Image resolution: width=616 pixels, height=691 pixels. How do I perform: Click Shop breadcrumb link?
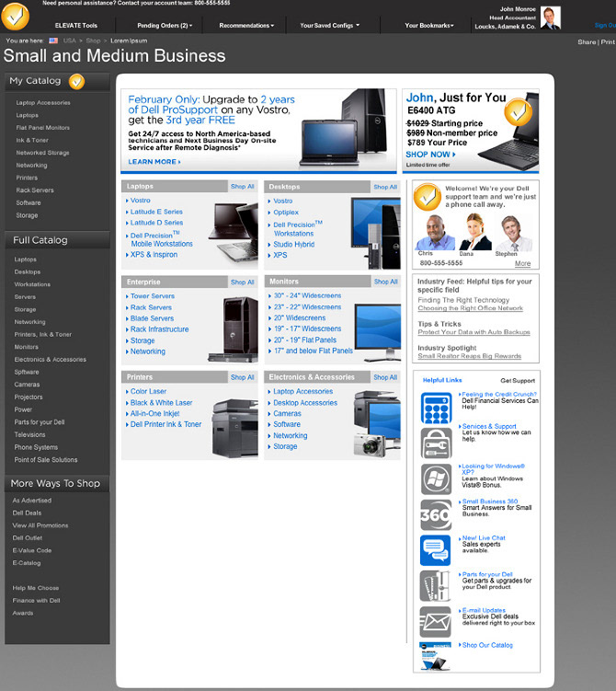point(94,40)
